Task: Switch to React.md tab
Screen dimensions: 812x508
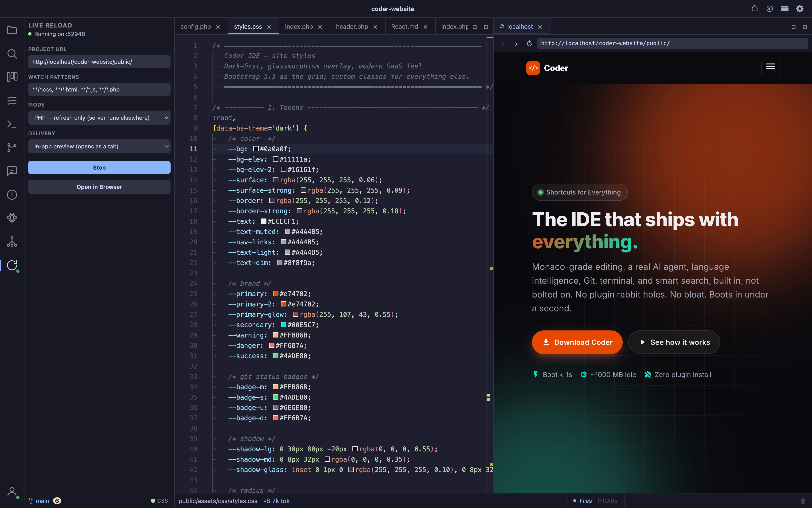Action: tap(404, 27)
